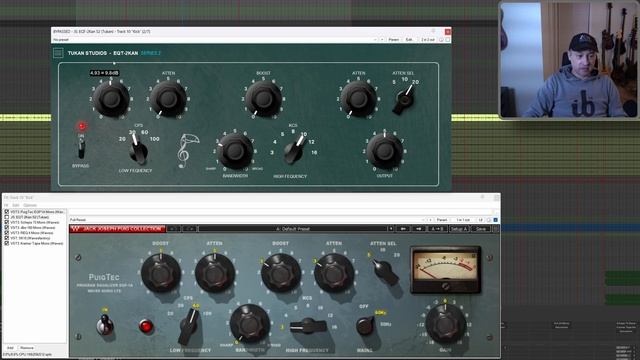Click the low BOOST knob on PuigTec
The height and width of the screenshot is (360, 640).
pyautogui.click(x=161, y=273)
